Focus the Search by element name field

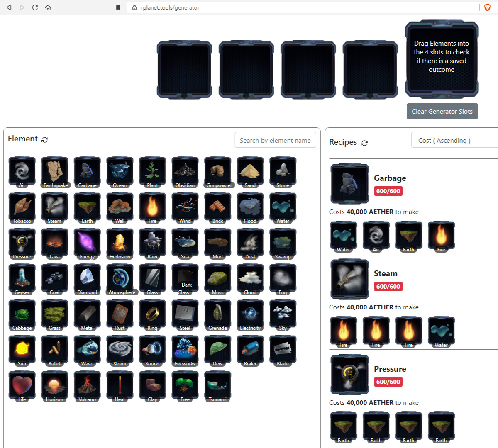275,140
